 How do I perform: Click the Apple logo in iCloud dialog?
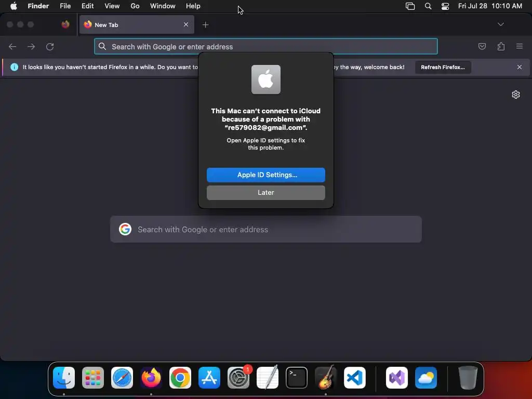coord(265,79)
